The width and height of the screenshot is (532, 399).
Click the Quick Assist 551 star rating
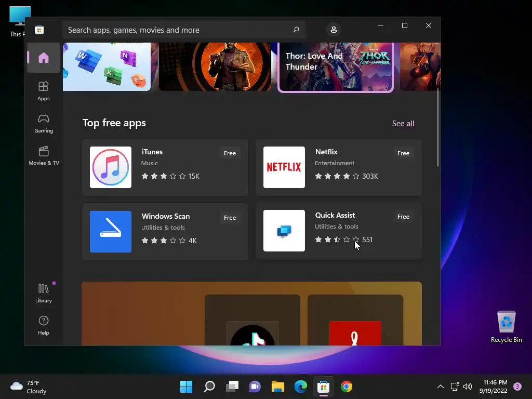[x=344, y=240]
